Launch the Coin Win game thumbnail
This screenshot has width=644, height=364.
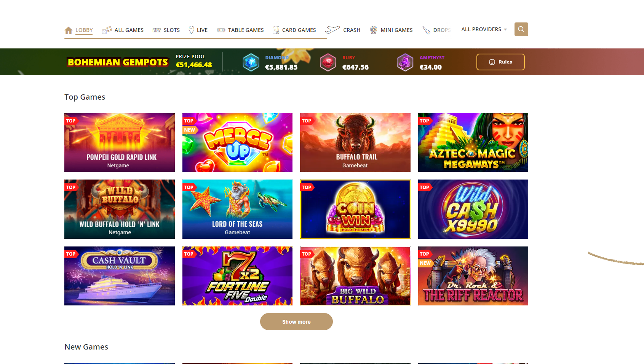click(x=355, y=209)
